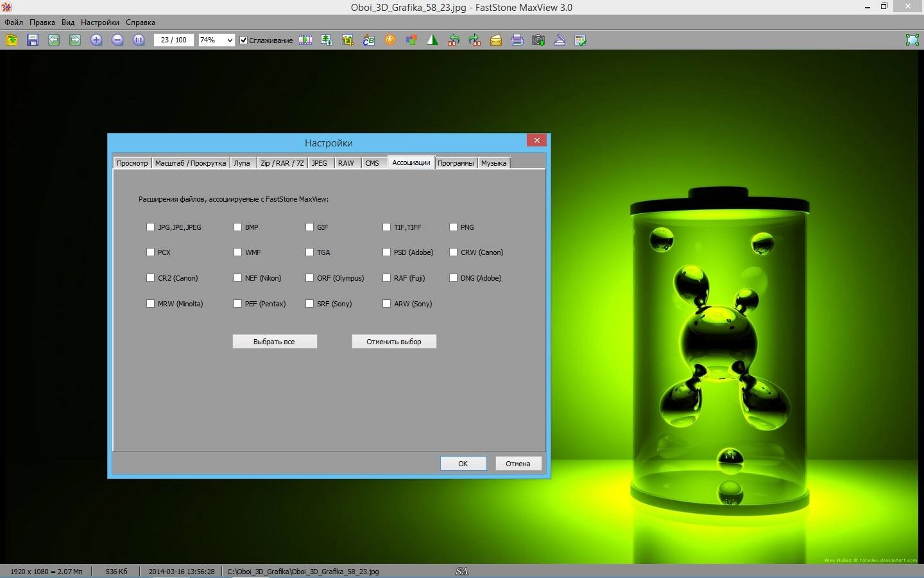Open the Настройки menu
The image size is (924, 578).
pos(100,22)
